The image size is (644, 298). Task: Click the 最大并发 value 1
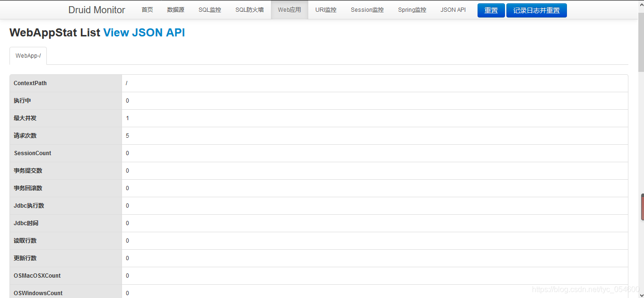tap(128, 118)
